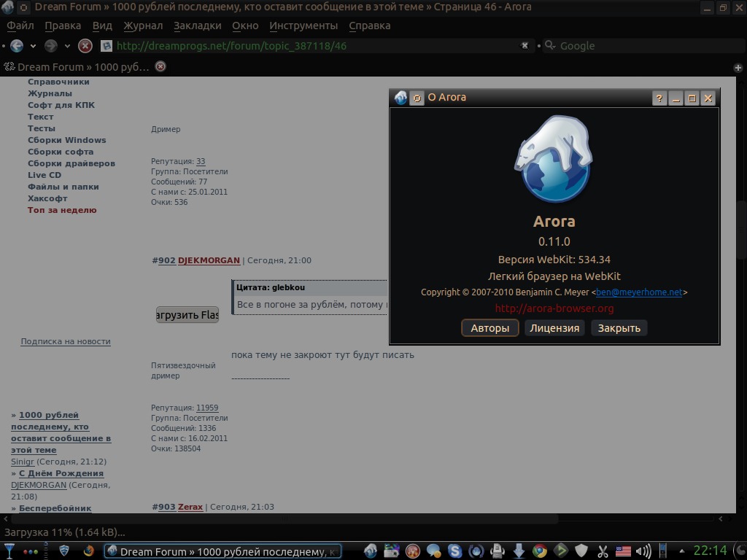Image resolution: width=747 pixels, height=560 pixels.
Task: Open the arora-browser.org link
Action: (554, 308)
